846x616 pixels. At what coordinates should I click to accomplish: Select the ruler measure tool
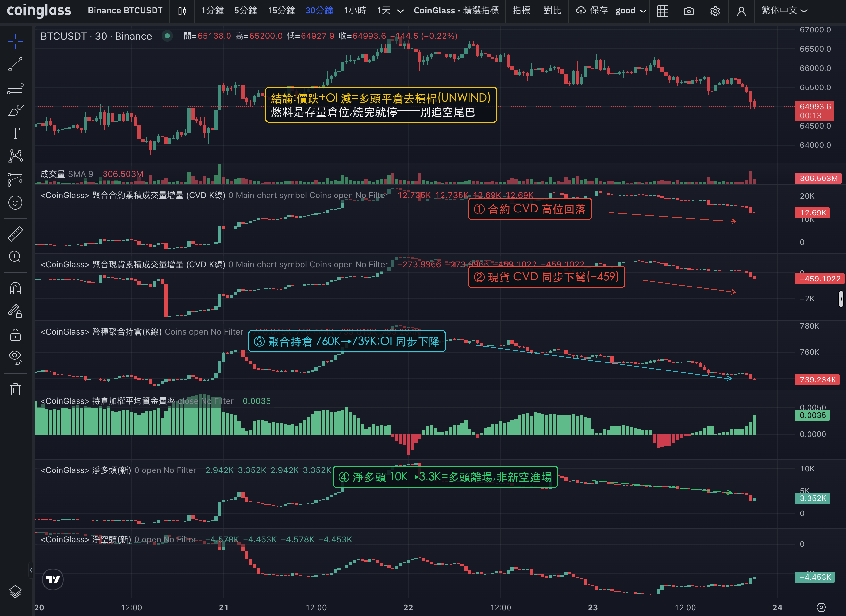pyautogui.click(x=15, y=234)
